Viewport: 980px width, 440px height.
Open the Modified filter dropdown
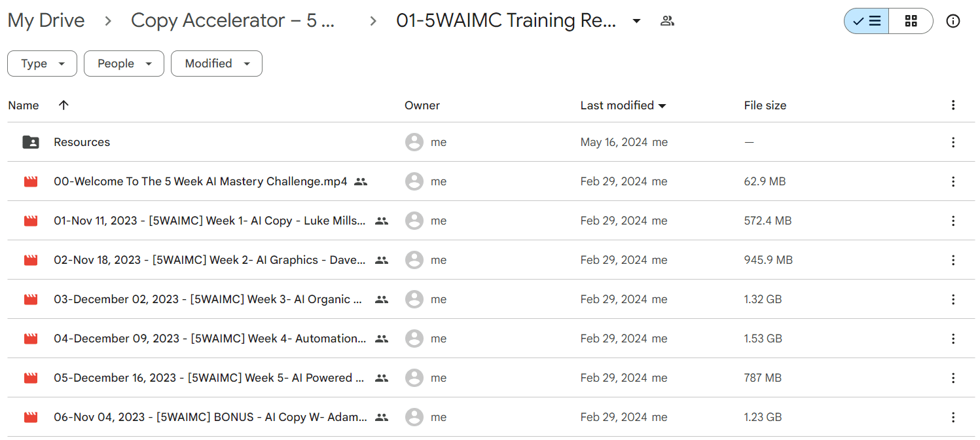(217, 64)
